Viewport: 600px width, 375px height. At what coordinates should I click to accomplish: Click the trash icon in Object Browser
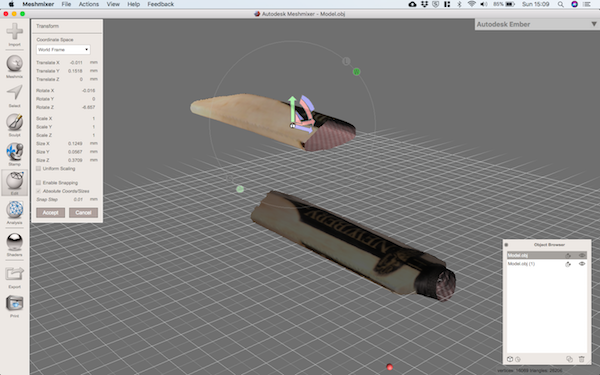coord(582,359)
